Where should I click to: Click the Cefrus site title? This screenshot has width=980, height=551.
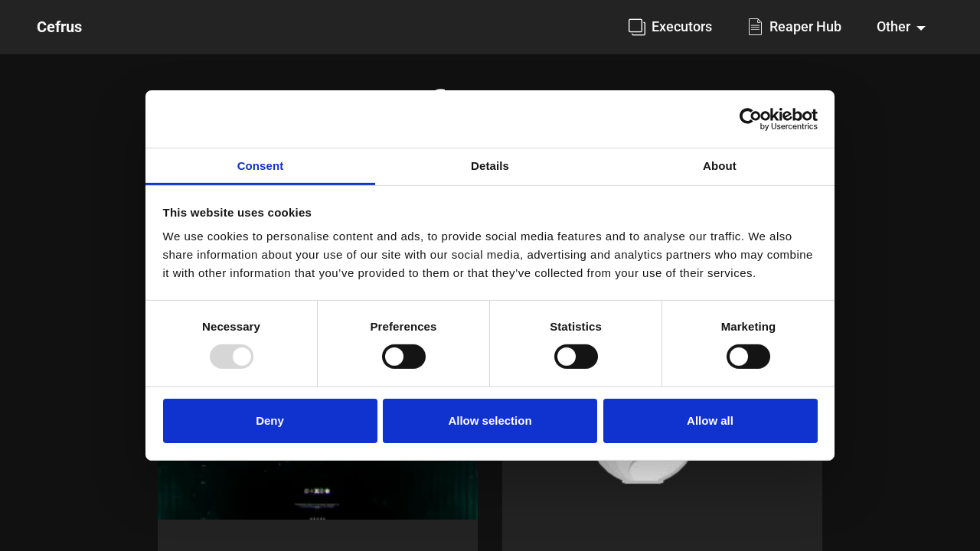[60, 27]
